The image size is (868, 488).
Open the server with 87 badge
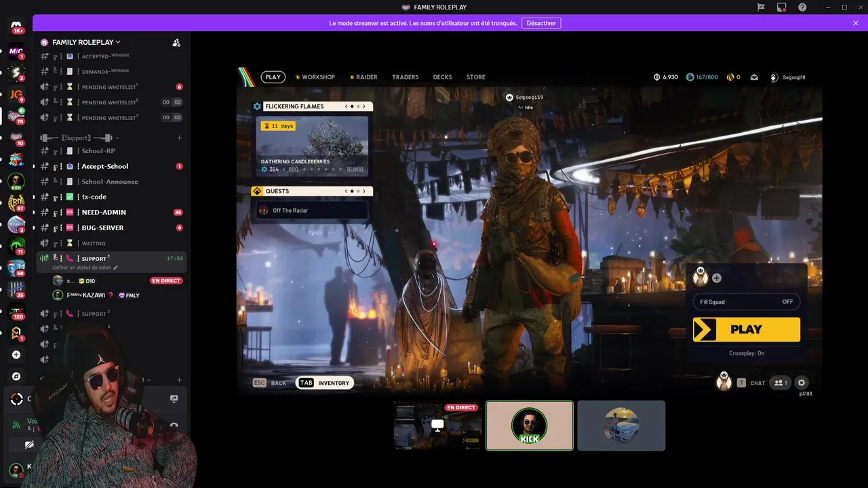[x=16, y=203]
